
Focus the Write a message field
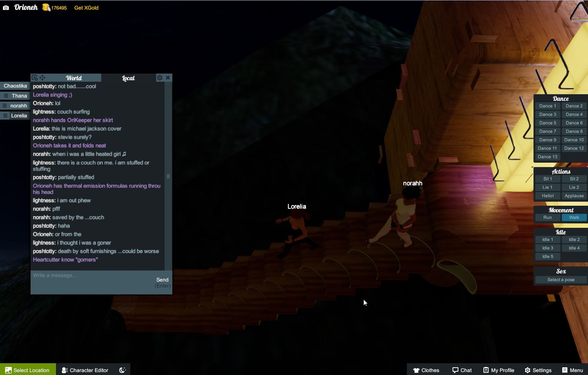tap(92, 282)
